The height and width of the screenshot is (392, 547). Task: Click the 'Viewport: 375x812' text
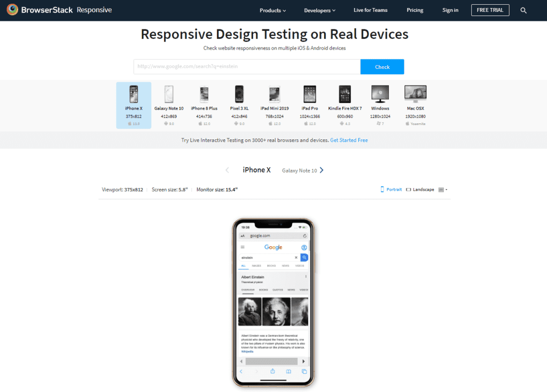(122, 190)
